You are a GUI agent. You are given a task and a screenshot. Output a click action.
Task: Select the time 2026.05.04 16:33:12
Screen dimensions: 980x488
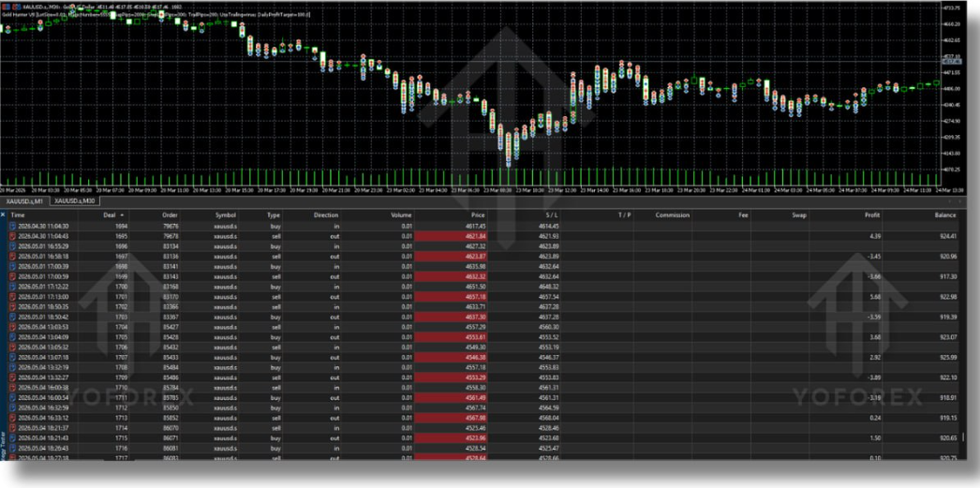(43, 418)
